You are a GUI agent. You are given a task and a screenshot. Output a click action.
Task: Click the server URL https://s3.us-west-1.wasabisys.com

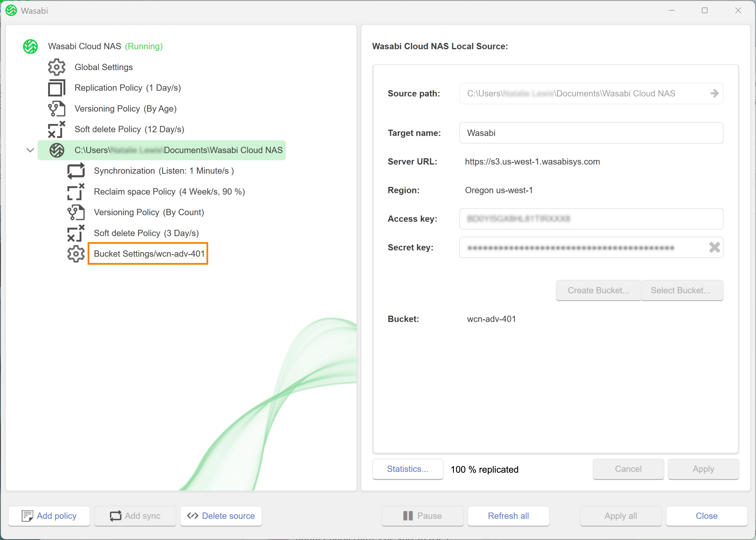(x=532, y=162)
